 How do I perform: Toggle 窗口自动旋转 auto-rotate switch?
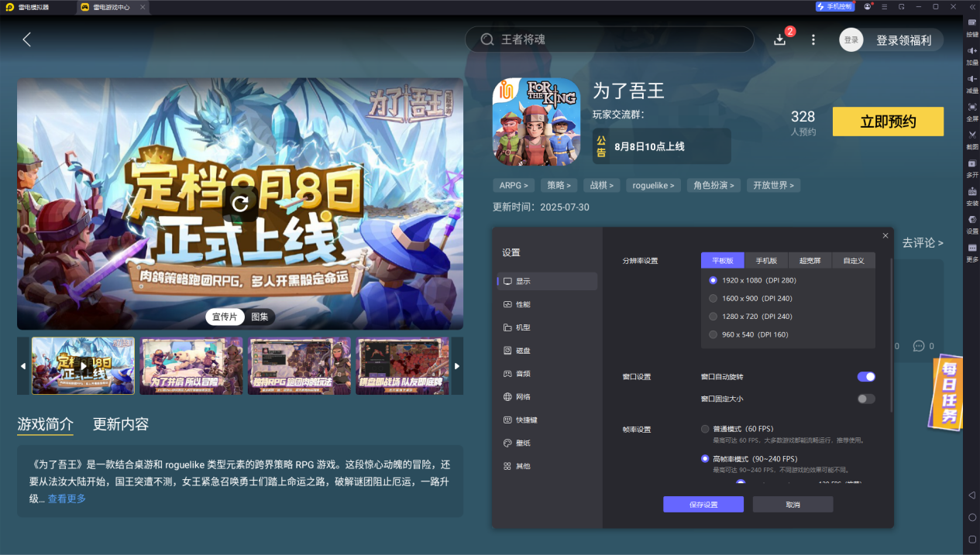click(x=866, y=376)
